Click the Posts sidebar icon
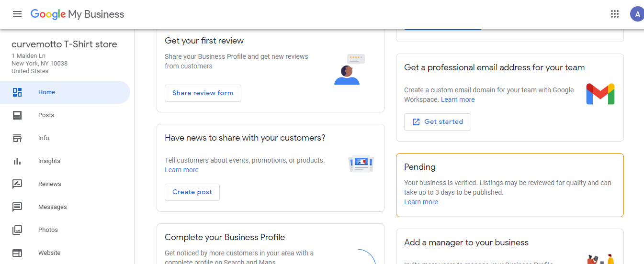This screenshot has width=644, height=264. 17,115
